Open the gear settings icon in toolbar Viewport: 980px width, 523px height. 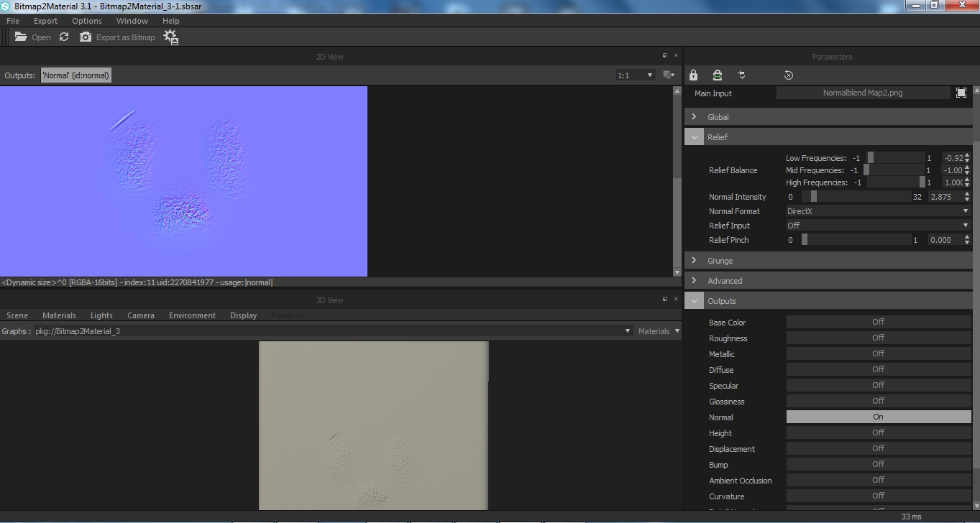coord(170,37)
